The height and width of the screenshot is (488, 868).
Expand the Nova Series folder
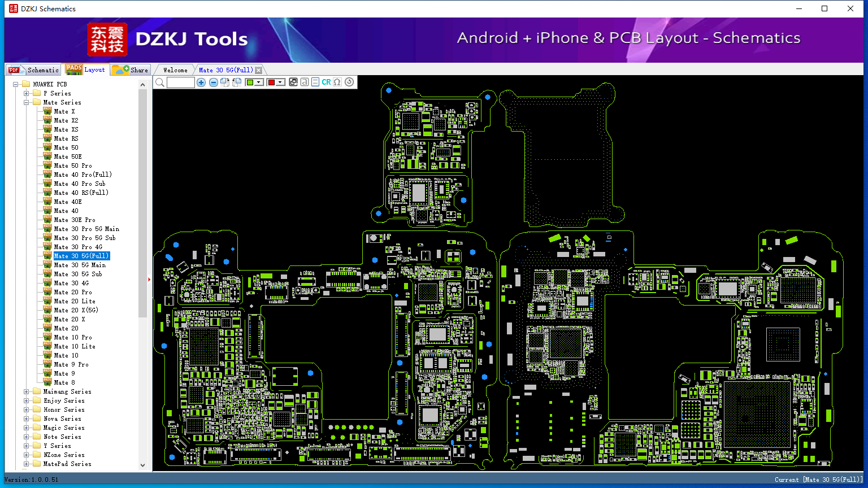pyautogui.click(x=27, y=419)
